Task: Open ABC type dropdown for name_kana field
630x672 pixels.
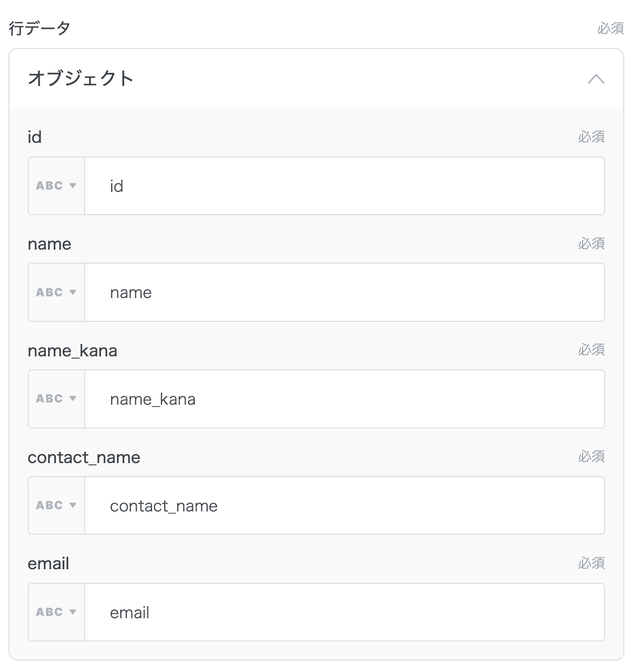Action: [x=56, y=399]
